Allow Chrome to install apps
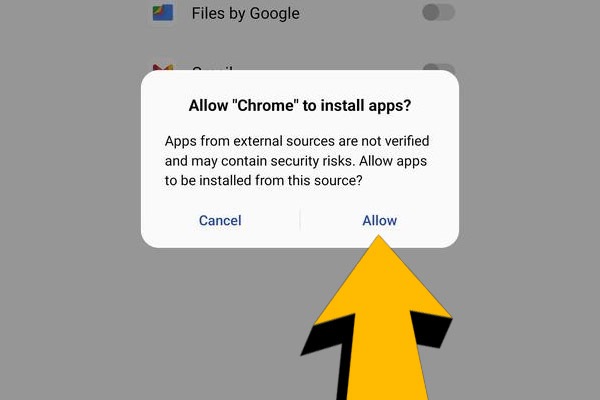 (380, 220)
